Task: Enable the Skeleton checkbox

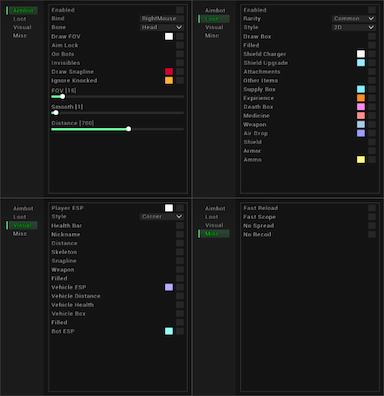Action: tap(180, 252)
